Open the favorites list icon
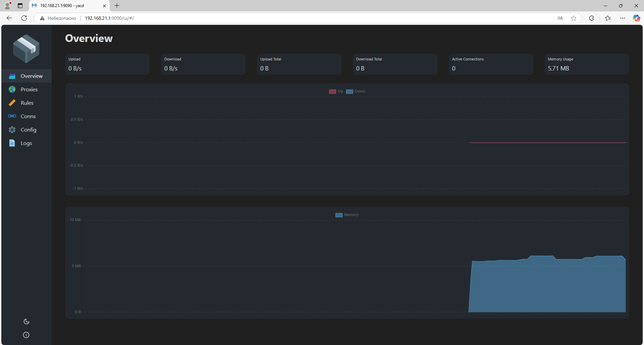 point(608,18)
